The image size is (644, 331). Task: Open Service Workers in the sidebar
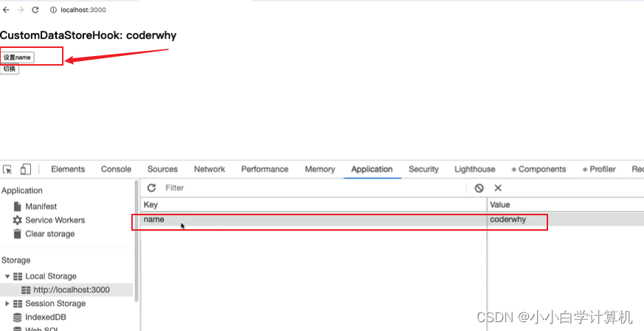click(55, 220)
